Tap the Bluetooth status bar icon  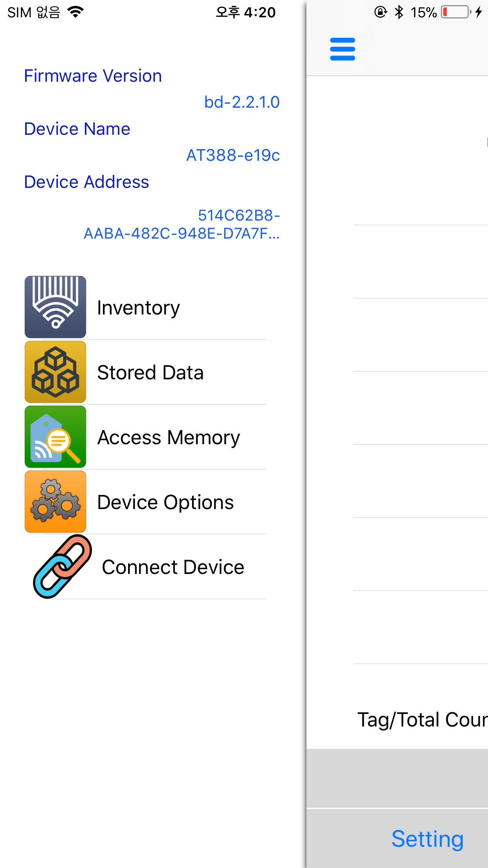tap(399, 12)
